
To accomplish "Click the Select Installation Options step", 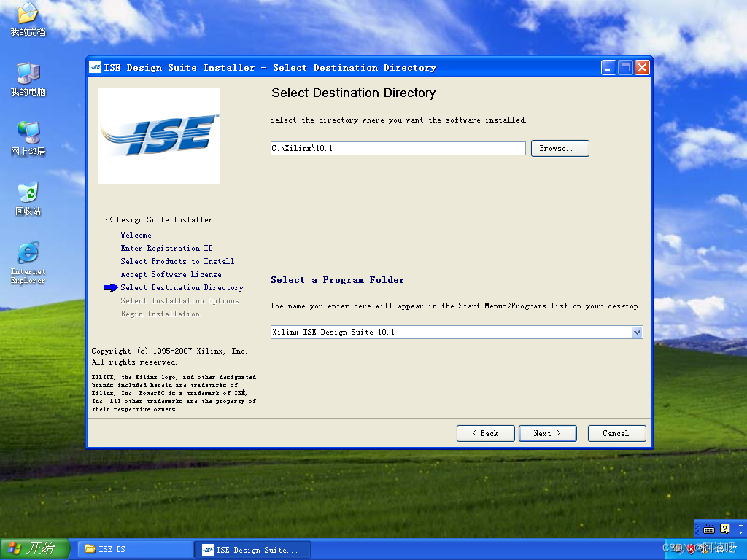I will click(x=179, y=300).
